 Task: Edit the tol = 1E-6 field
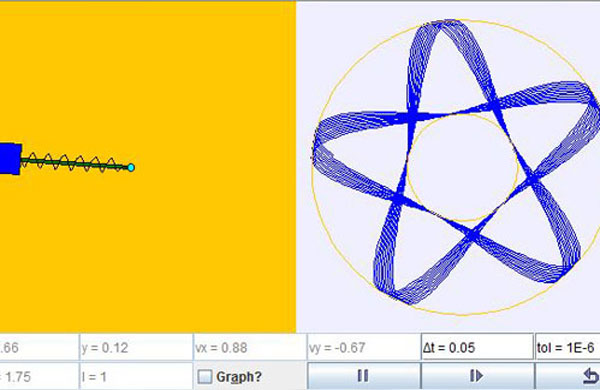[x=567, y=348]
